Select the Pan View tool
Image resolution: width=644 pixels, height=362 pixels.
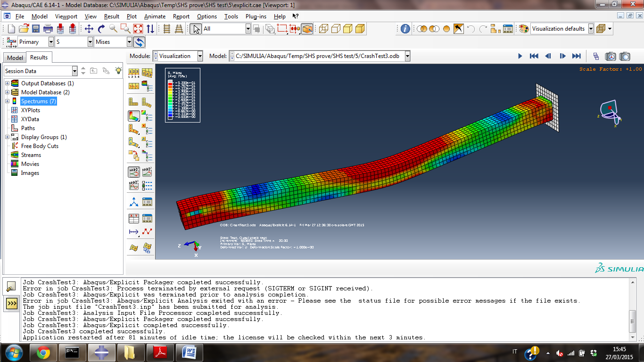[89, 29]
